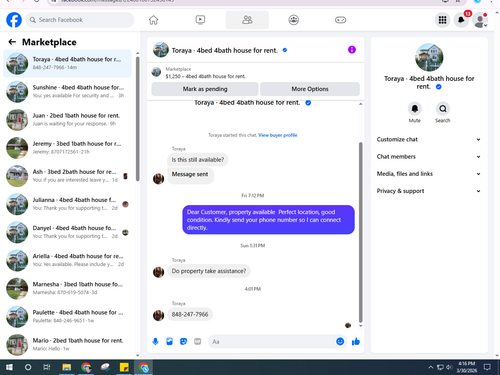Select the Ariella conversation
Image resolution: width=500 pixels, height=375 pixels.
tap(67, 260)
